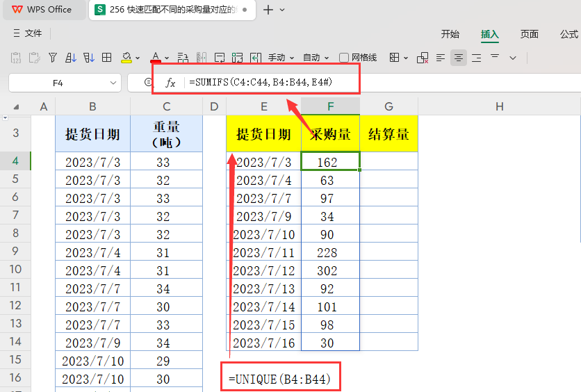Select the 结算量 header cell
Screen dimensions: 581x392
pos(388,133)
